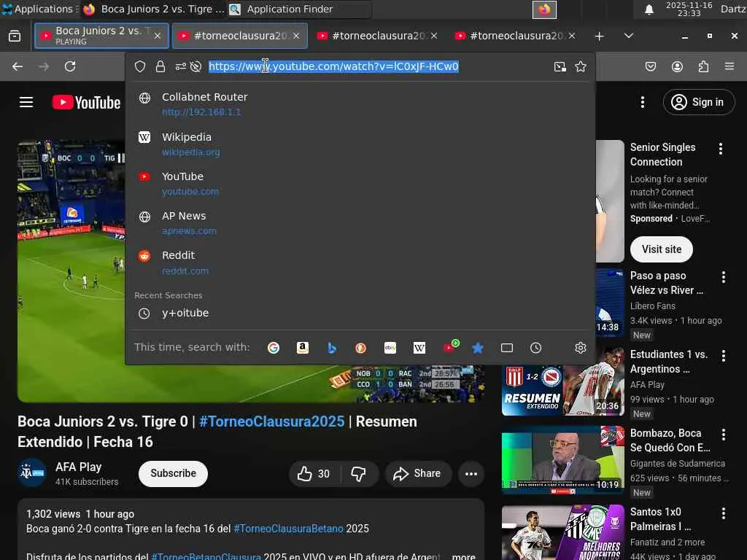
Task: Open the picture-in-picture icon in address bar
Action: pyautogui.click(x=560, y=66)
